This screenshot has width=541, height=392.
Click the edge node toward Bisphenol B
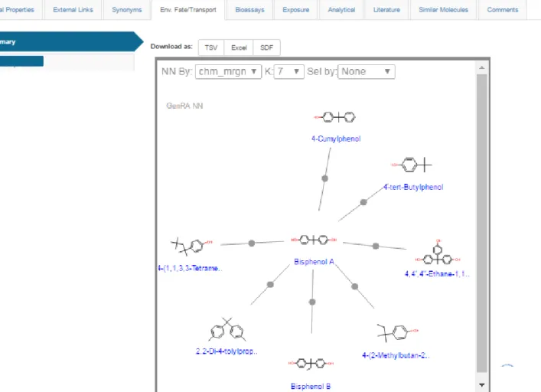(312, 302)
